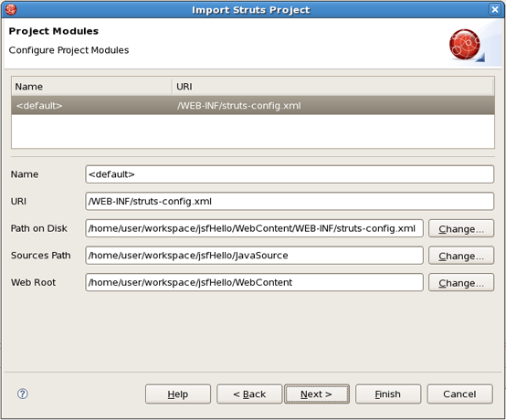Sort modules by Name column header

(91, 87)
